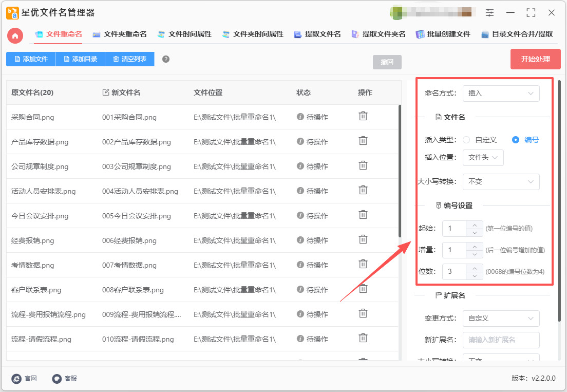Viewport: 567px width, 392px height.
Task: Click trash icon for 公司规章制度.png
Action: 363,165
